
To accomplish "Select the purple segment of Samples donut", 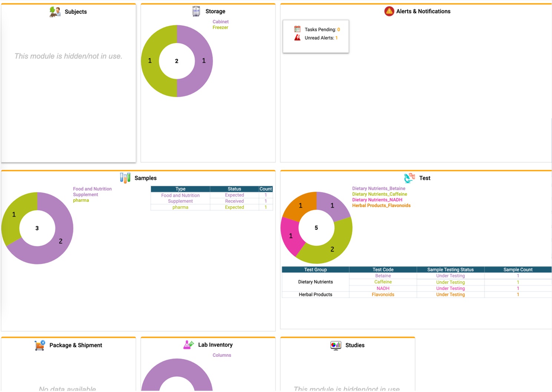I will [x=60, y=241].
